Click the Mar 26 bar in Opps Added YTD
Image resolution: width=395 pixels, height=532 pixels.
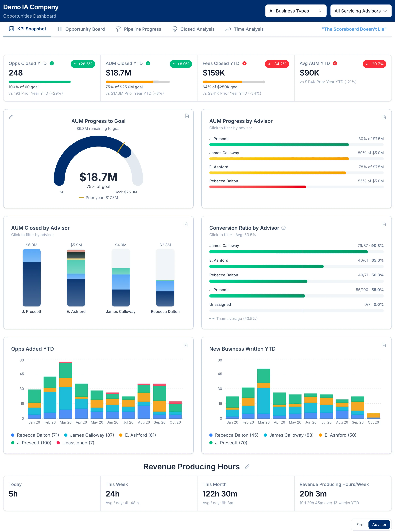tap(66, 390)
